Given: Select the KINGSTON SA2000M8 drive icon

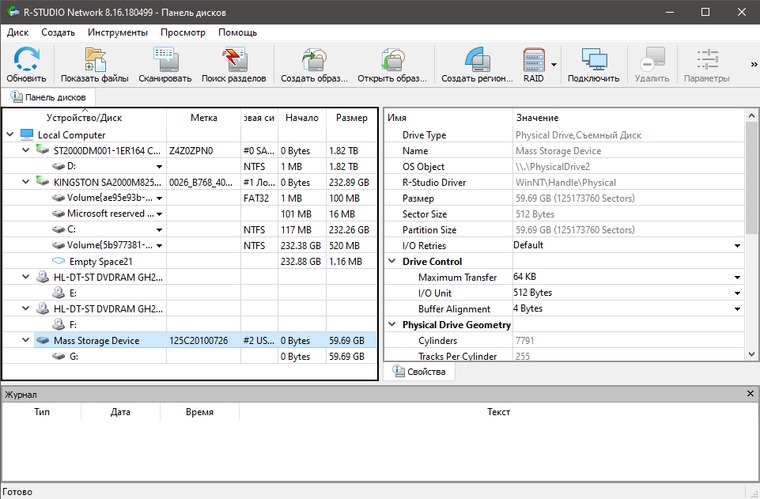Looking at the screenshot, I should [43, 181].
